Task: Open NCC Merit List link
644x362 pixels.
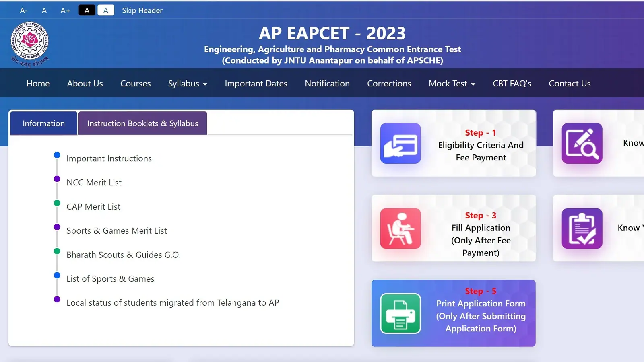Action: 94,183
